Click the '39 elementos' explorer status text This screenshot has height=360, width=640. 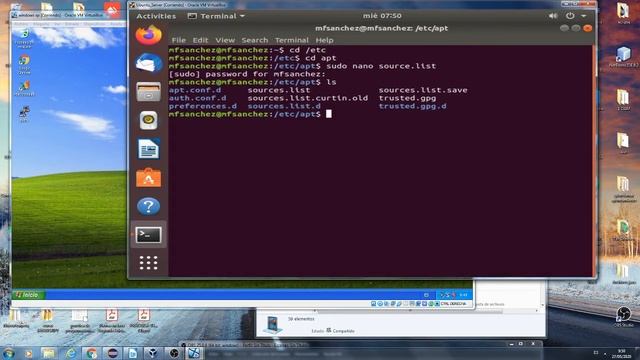[x=301, y=319]
